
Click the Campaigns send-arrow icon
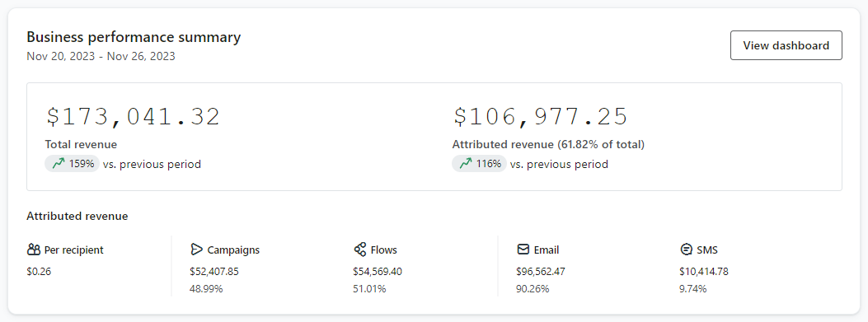[x=196, y=250]
